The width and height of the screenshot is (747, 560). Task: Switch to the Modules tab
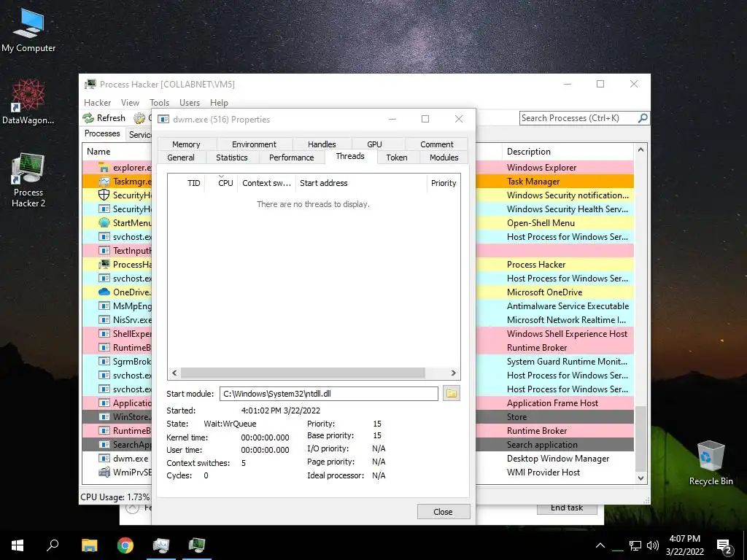444,157
